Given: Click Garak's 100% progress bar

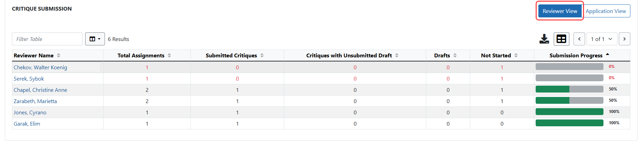Looking at the screenshot, I should click(x=569, y=123).
